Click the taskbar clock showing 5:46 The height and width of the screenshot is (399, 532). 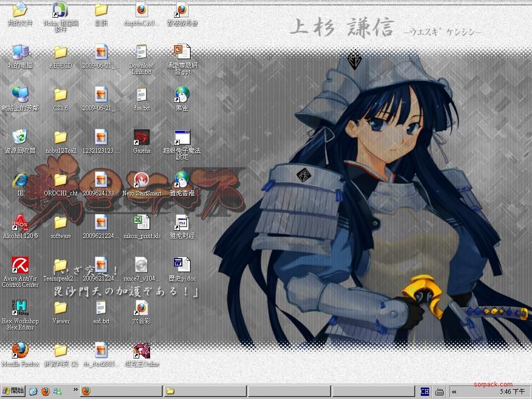pos(512,392)
